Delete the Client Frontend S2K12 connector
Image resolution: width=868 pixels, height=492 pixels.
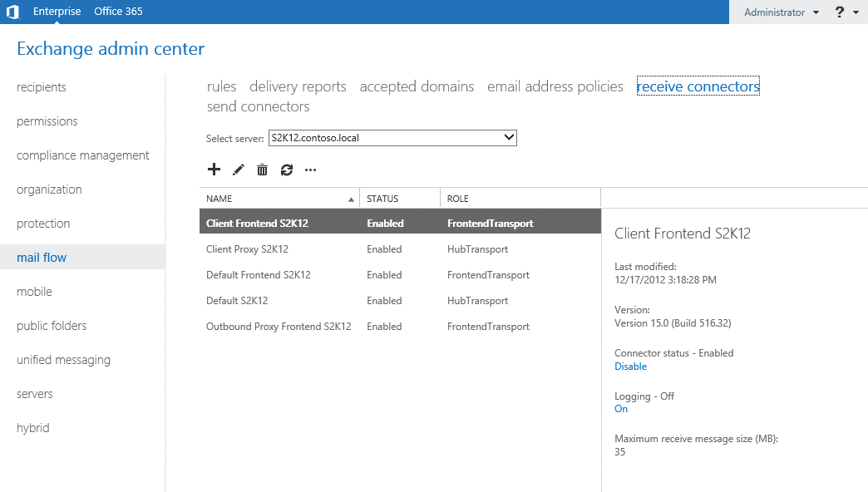click(x=262, y=170)
